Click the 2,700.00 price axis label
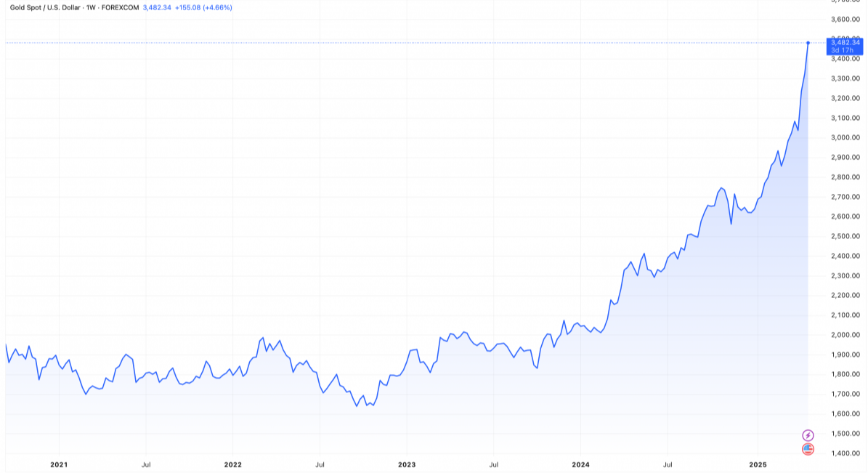This screenshot has height=473, width=868. click(x=845, y=197)
